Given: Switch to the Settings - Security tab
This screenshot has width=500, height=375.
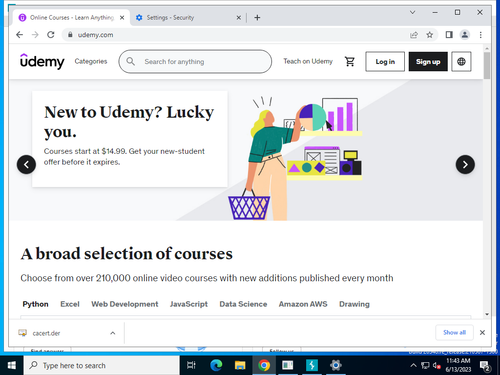Looking at the screenshot, I should click(188, 18).
